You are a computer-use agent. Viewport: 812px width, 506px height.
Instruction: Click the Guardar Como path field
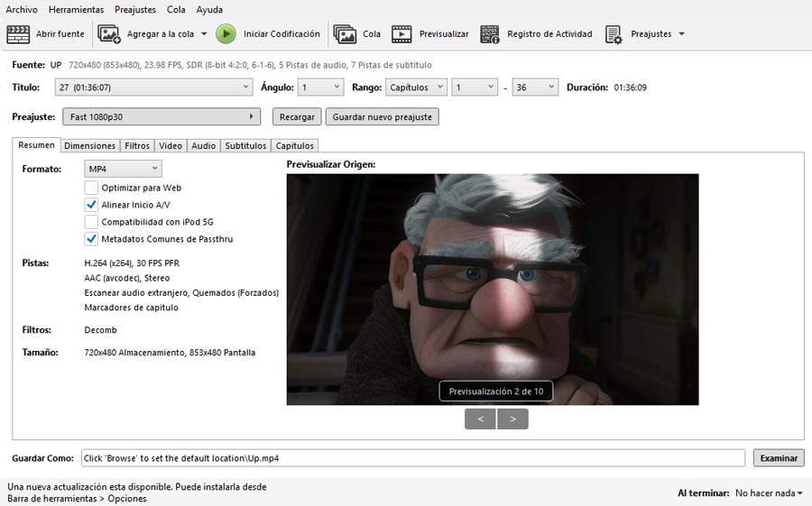[412, 458]
